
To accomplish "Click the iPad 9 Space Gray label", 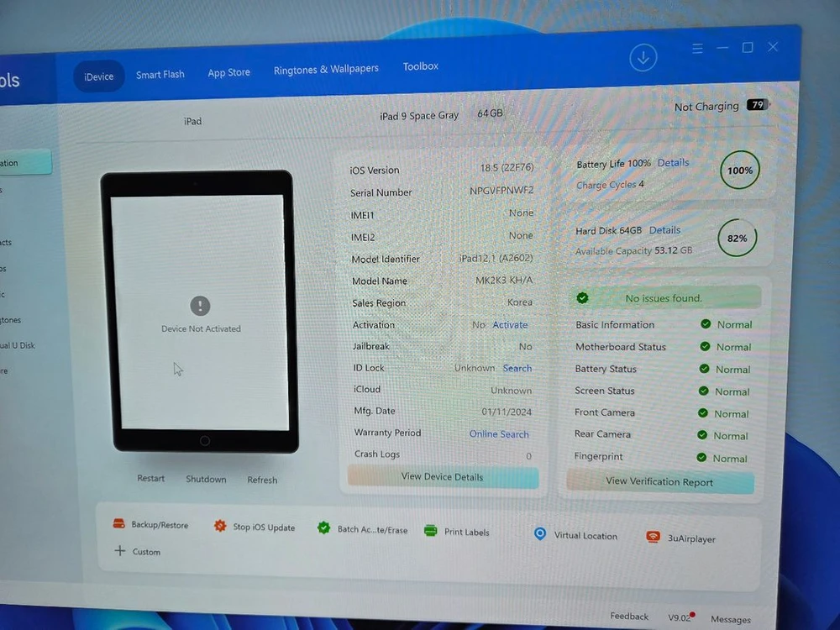I will click(419, 116).
